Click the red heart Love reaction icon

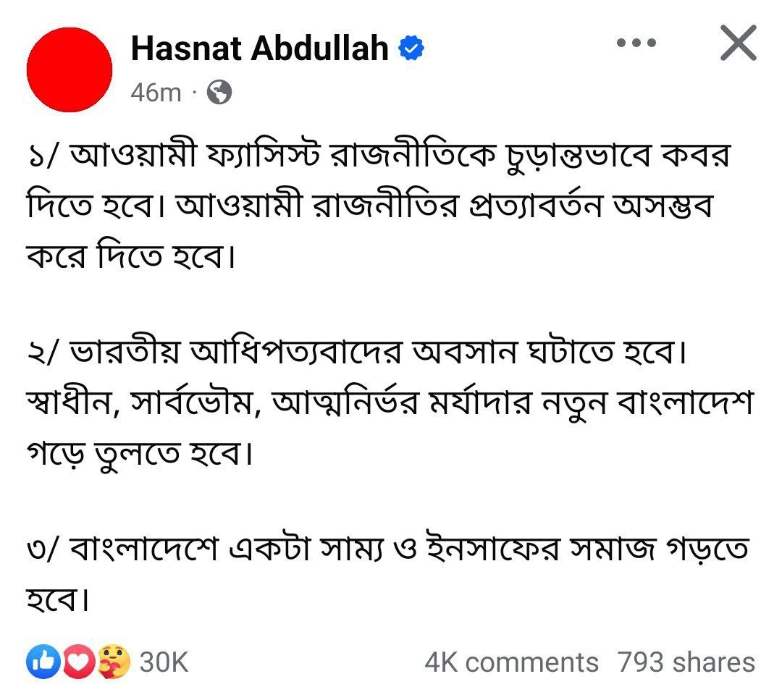[x=77, y=662]
